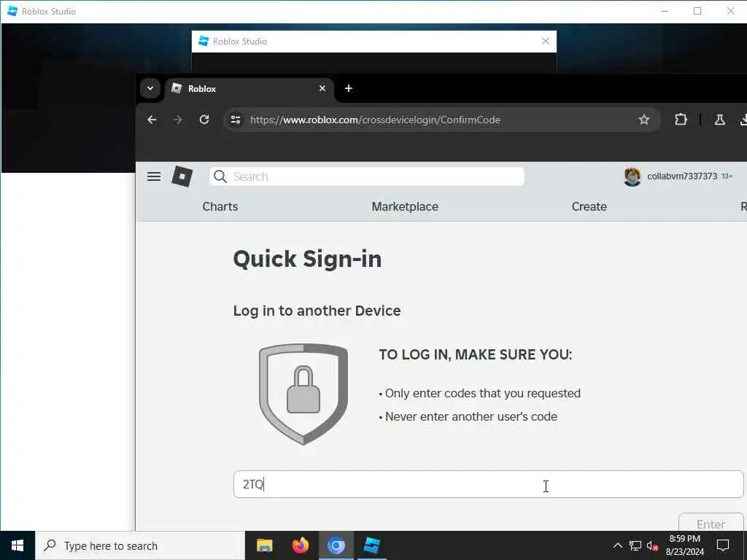
Task: Open a new browser tab
Action: (x=348, y=88)
